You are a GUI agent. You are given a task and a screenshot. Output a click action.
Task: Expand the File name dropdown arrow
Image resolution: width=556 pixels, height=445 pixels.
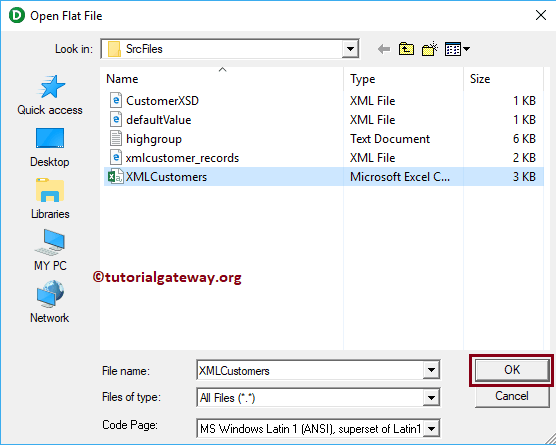(431, 370)
